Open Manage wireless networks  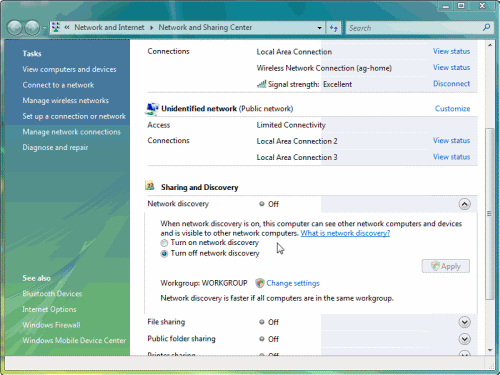click(x=66, y=101)
